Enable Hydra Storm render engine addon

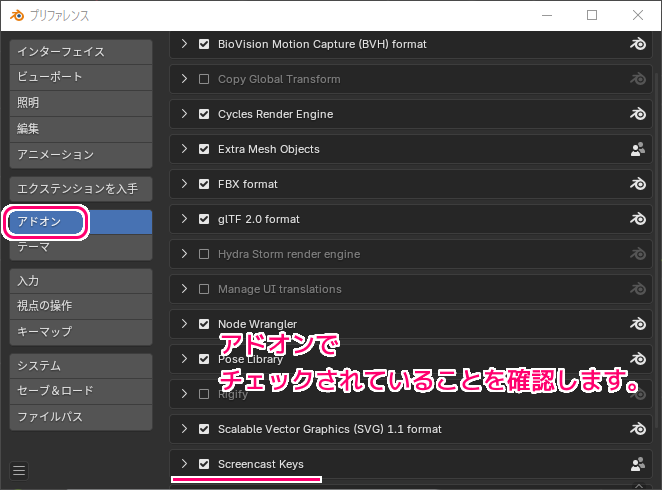tap(204, 254)
